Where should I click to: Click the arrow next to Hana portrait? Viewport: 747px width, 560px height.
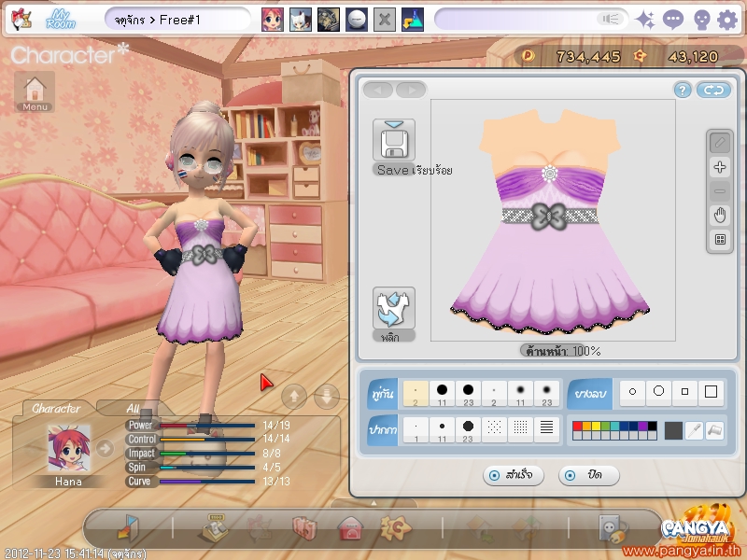tap(105, 448)
